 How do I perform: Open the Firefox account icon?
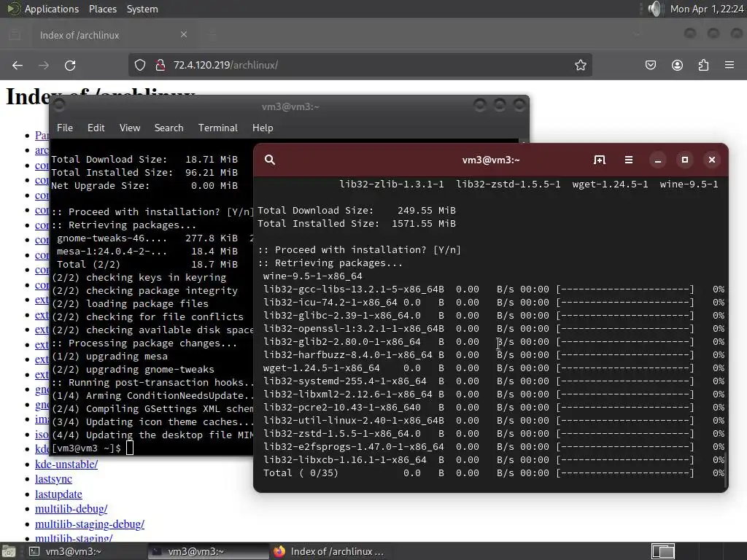pos(677,65)
